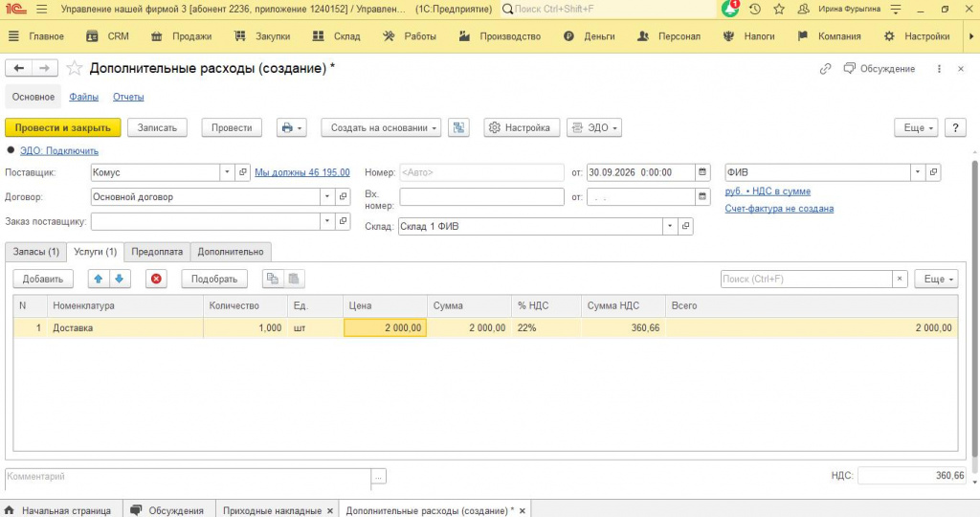Copy link to this document

825,69
